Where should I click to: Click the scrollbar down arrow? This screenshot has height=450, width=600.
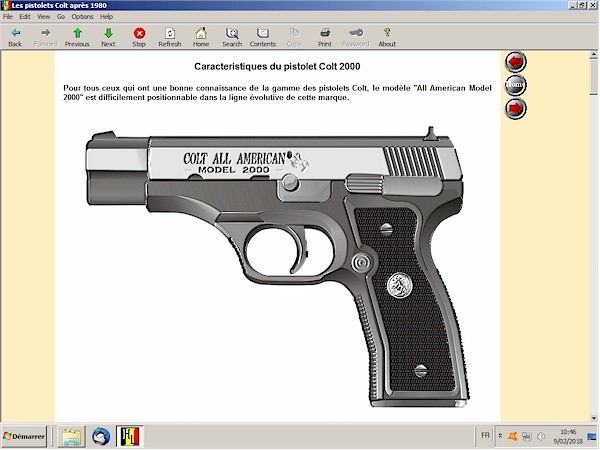click(594, 418)
